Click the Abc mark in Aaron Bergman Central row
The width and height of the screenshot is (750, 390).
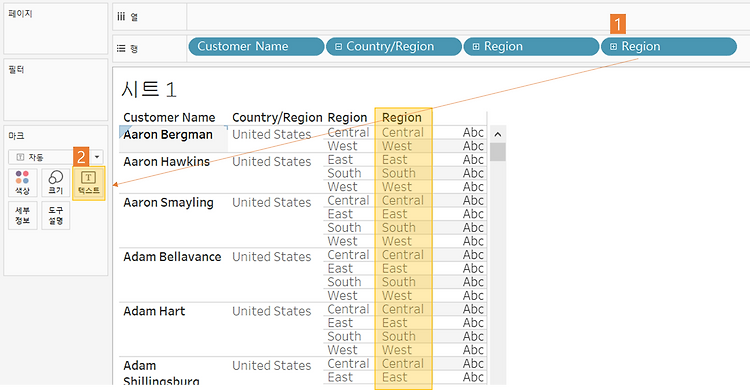[x=473, y=133]
